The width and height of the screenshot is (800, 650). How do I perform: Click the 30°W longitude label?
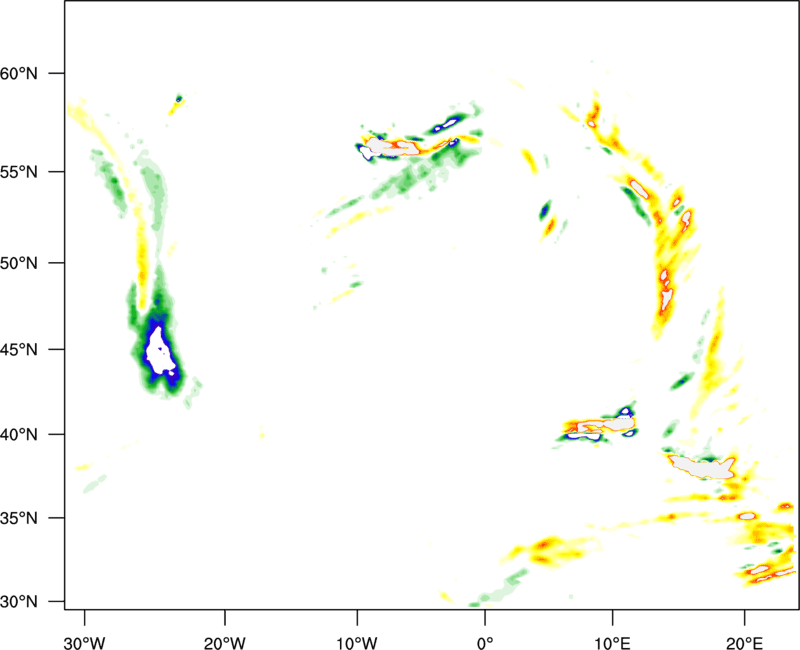tap(85, 643)
